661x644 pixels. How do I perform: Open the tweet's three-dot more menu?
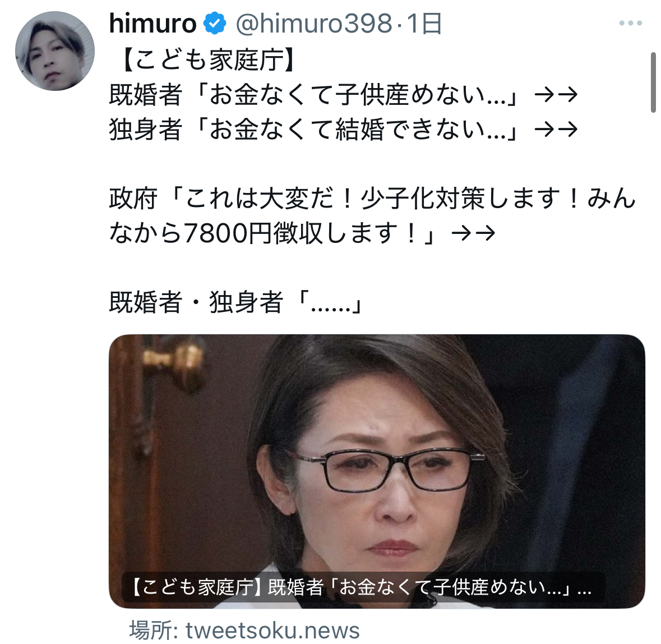[630, 24]
